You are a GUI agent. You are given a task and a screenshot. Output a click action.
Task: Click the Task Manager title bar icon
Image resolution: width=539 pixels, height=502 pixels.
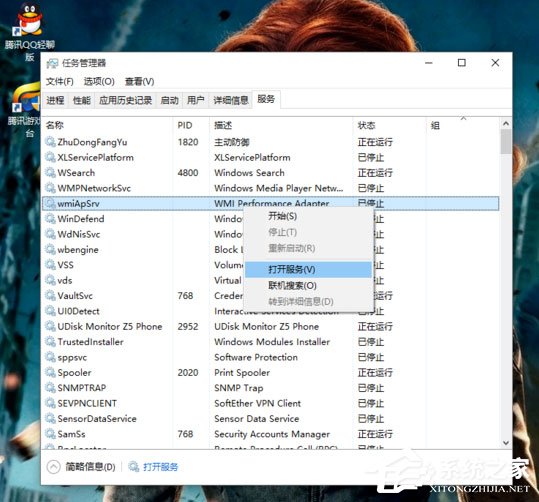(x=53, y=63)
